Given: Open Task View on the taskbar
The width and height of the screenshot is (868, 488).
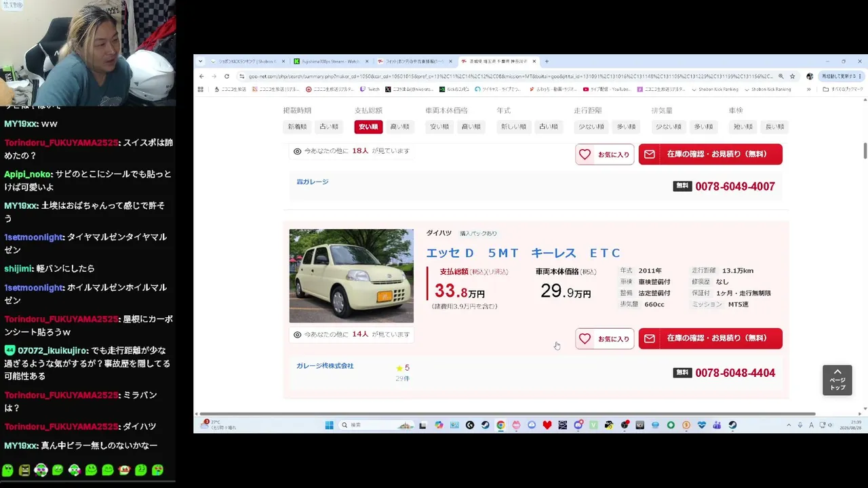Looking at the screenshot, I should (x=422, y=425).
